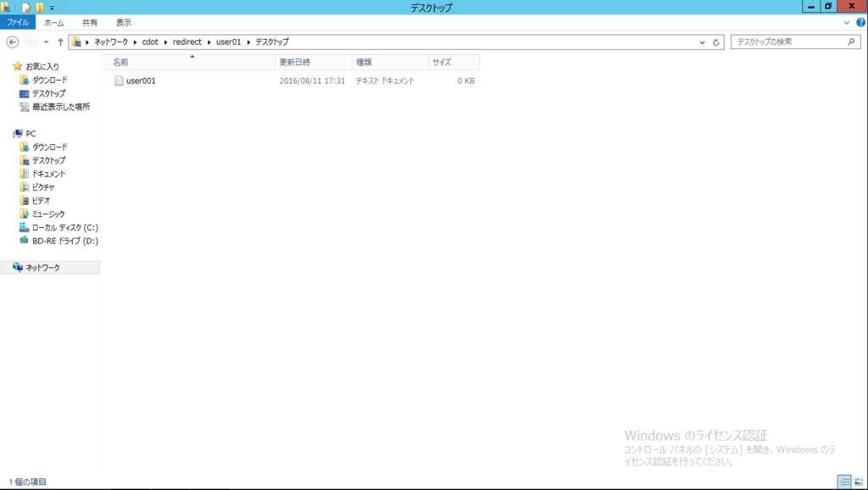
Task: Select the PC node icon
Action: coord(18,133)
